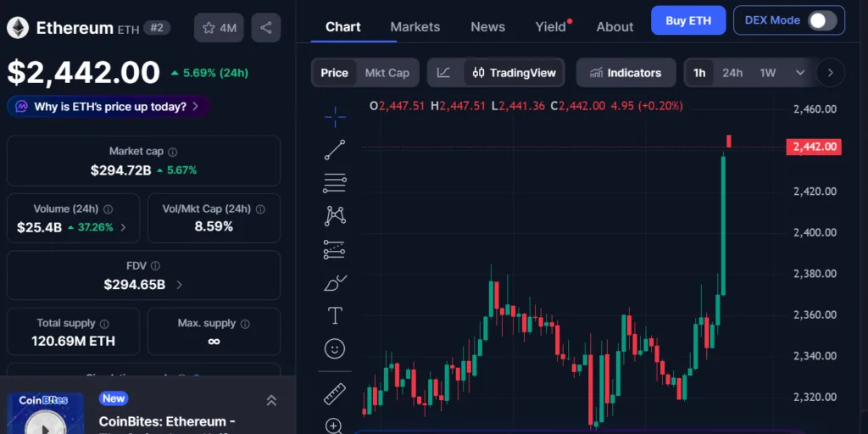Show Market cap info tooltip icon
The height and width of the screenshot is (434, 868).
(173, 152)
